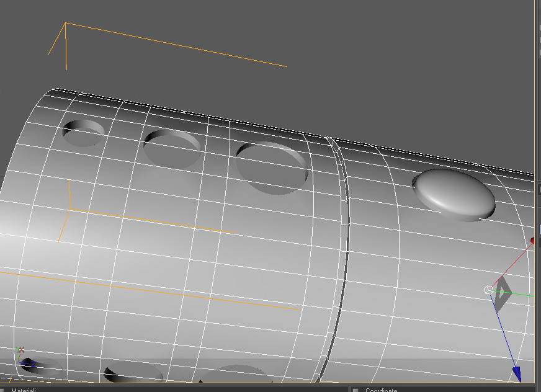Select the blue Z-axis arrow handle
Screen dimensions: 541x392
(x=517, y=374)
